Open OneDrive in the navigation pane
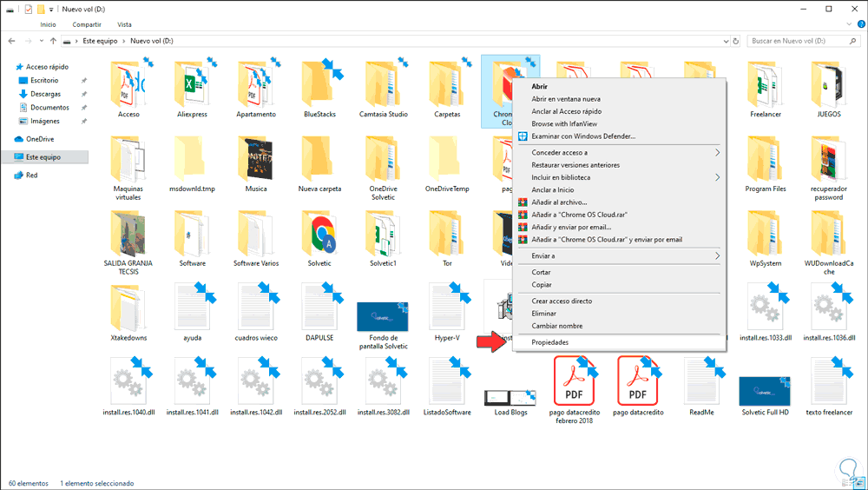The height and width of the screenshot is (490, 868). [40, 139]
